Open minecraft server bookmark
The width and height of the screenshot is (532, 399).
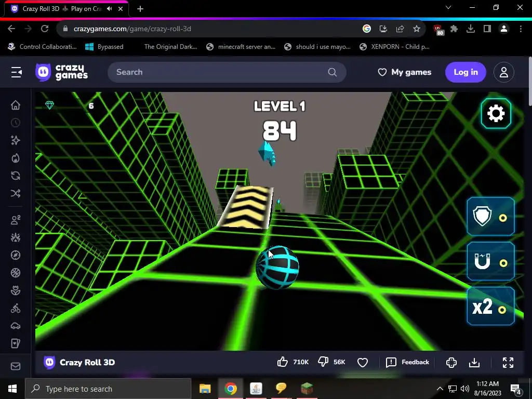[241, 47]
